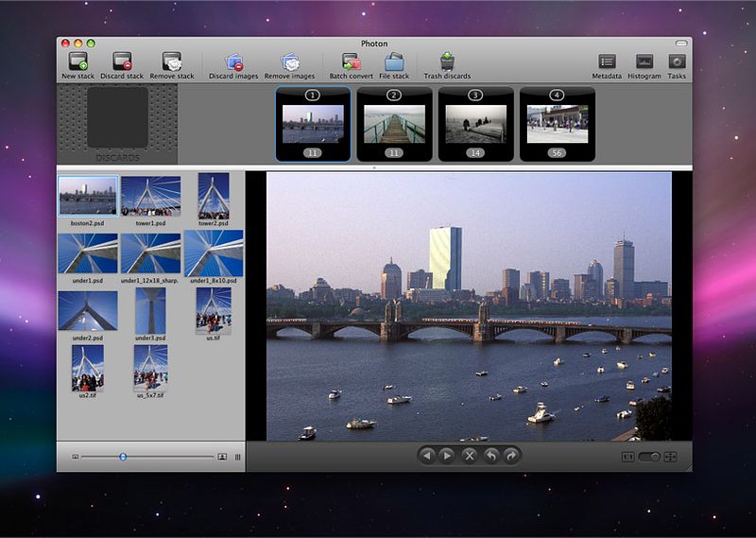Toggle the Metadata panel
The image size is (756, 538).
607,62
